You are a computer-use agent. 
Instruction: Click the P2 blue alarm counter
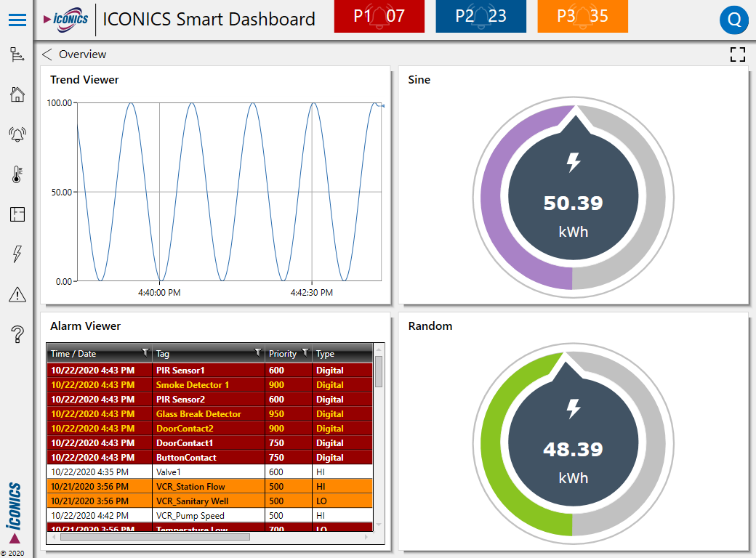[480, 17]
